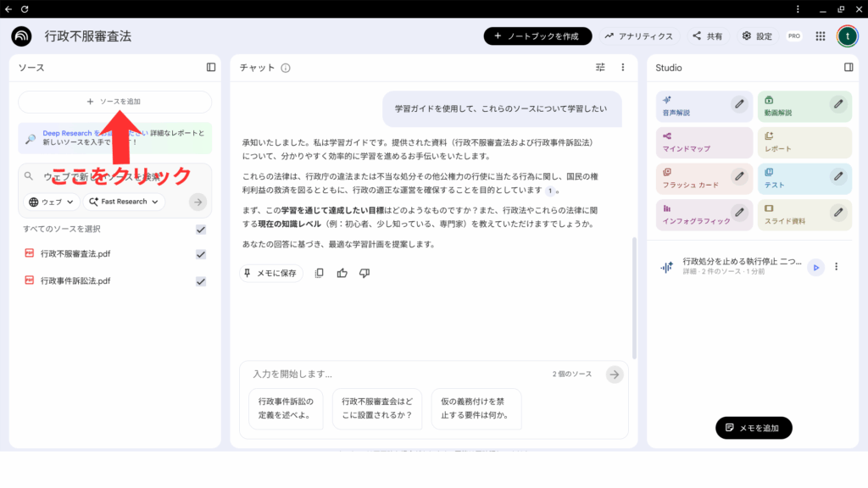This screenshot has height=488, width=868.
Task: Click the メモを追加 button
Action: [754, 428]
